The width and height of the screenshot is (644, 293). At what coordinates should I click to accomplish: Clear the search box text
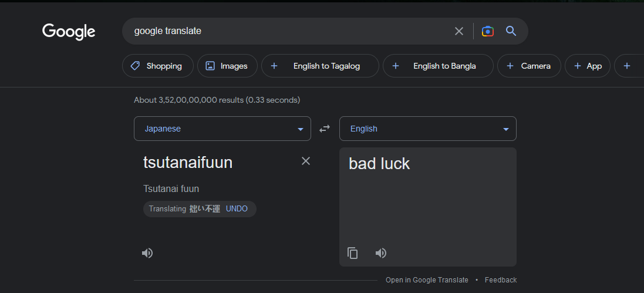click(x=459, y=31)
